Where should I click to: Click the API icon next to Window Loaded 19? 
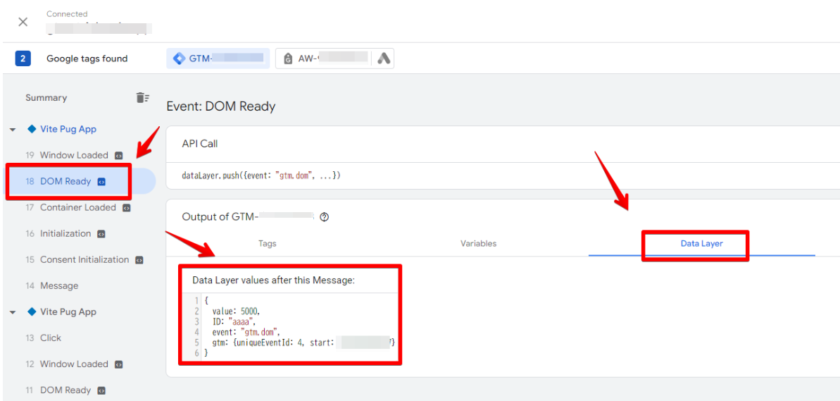coord(118,156)
